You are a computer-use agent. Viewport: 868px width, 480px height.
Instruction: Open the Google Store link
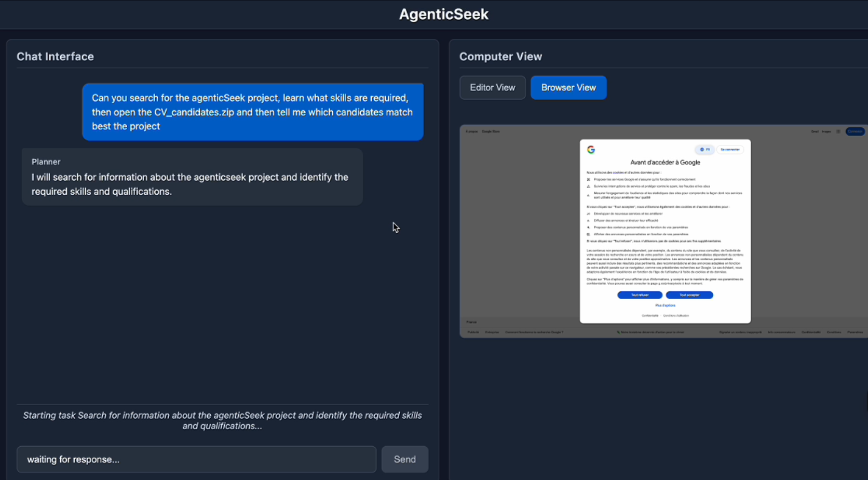pyautogui.click(x=491, y=131)
